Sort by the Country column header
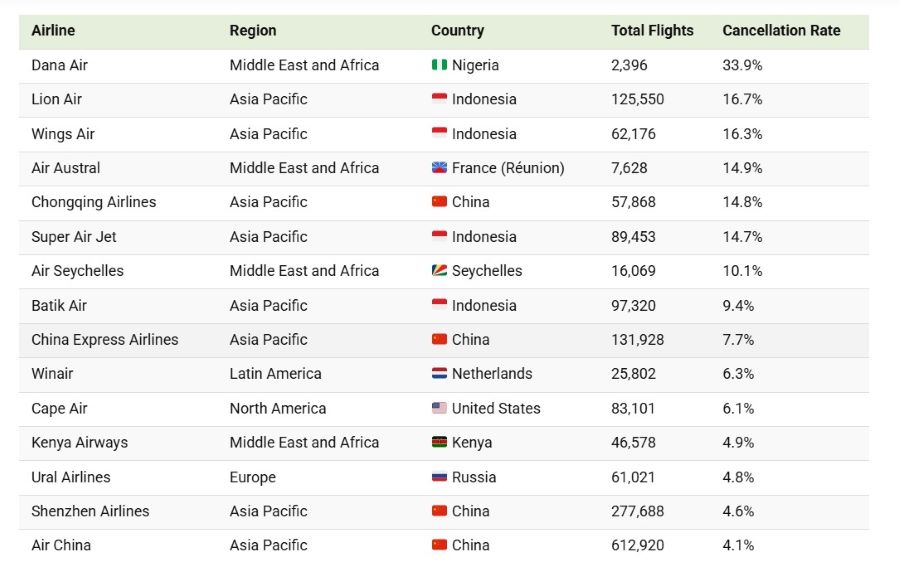900x582 pixels. tap(457, 30)
